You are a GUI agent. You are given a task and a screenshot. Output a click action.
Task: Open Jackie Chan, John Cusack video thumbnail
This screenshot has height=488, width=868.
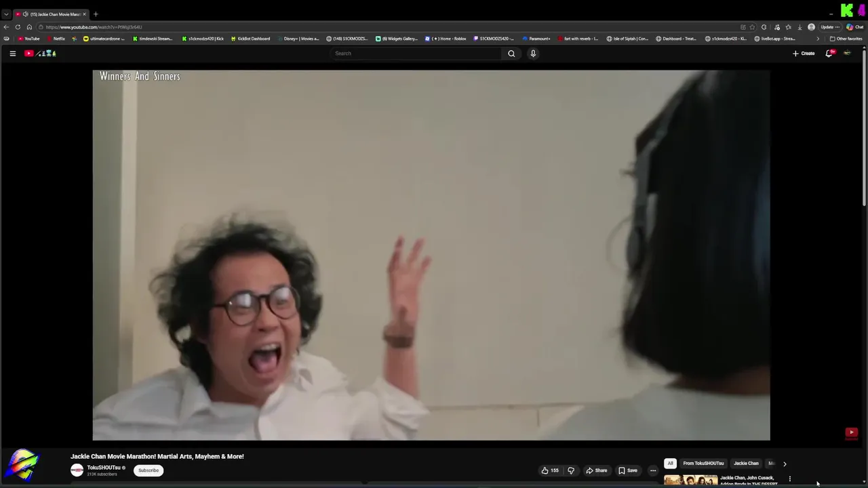click(690, 481)
